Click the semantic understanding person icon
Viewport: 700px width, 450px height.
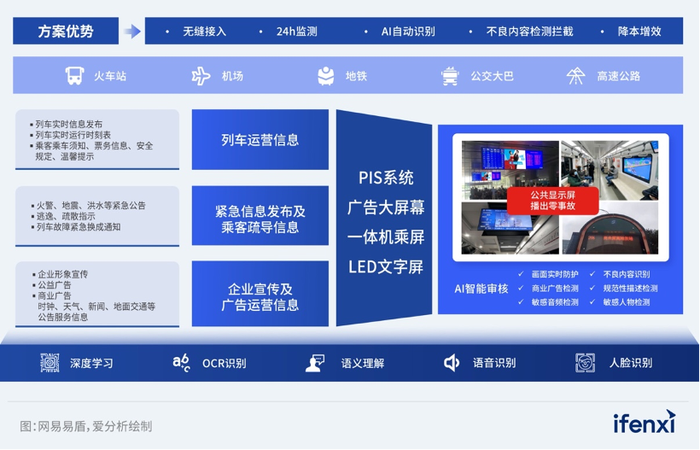coord(315,363)
